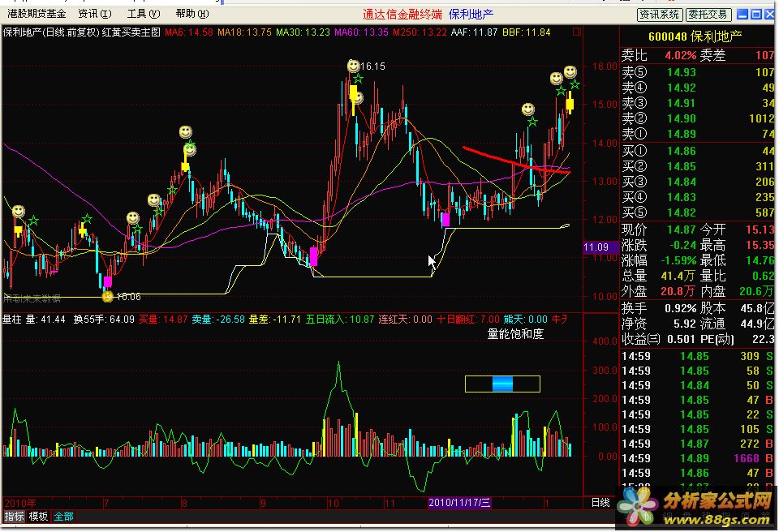Click the MA6: 14.58 indicator label

pyautogui.click(x=189, y=32)
